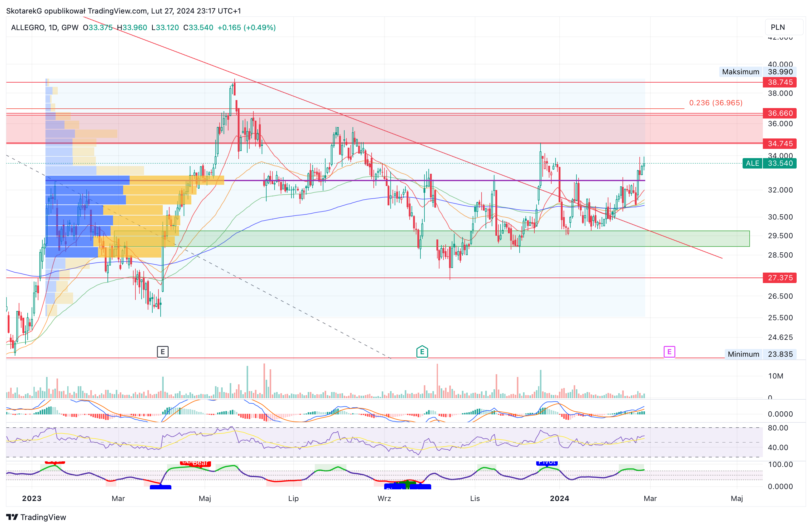
Task: Click the 2024 time axis label
Action: 560,498
